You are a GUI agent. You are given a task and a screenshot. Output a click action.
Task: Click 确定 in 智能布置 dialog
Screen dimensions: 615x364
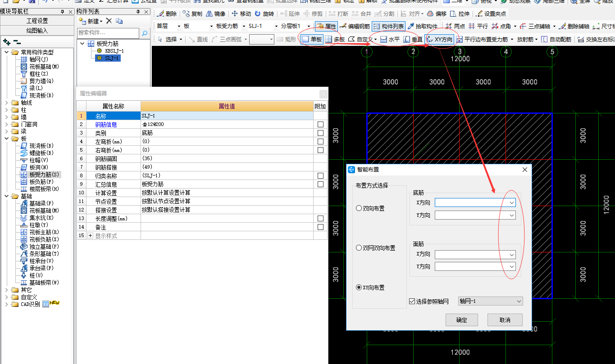[461, 320]
